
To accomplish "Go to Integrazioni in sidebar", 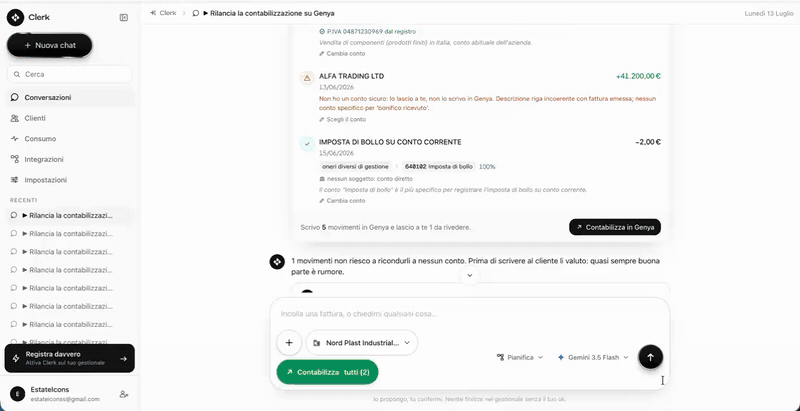I will [44, 160].
